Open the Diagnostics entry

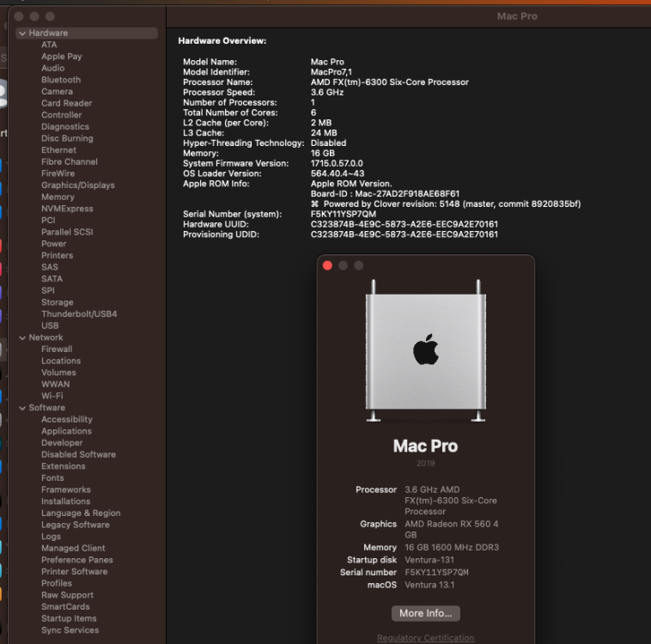tap(65, 126)
